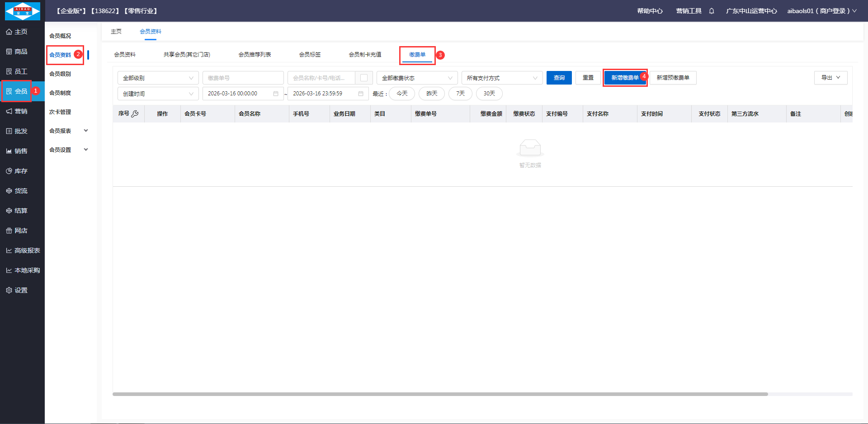Switch to the 会员标签 tab
Viewport: 868px width, 424px height.
[x=310, y=55]
